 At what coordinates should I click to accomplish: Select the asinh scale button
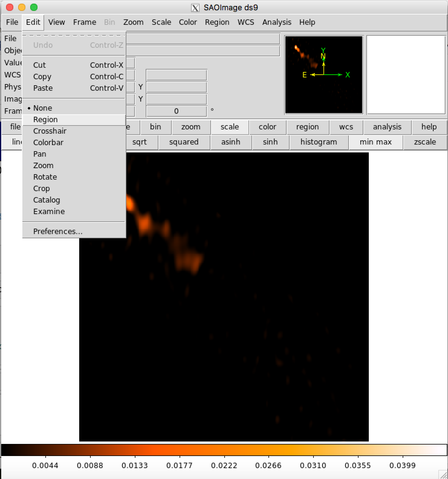pos(231,142)
